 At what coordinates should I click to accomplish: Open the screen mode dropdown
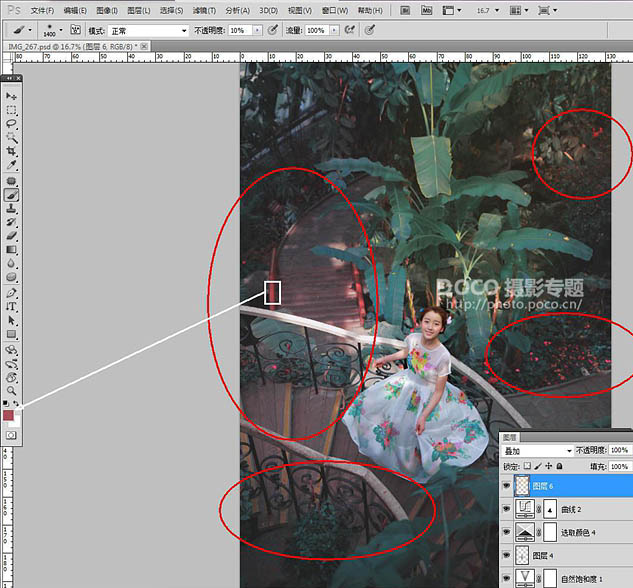tap(548, 10)
